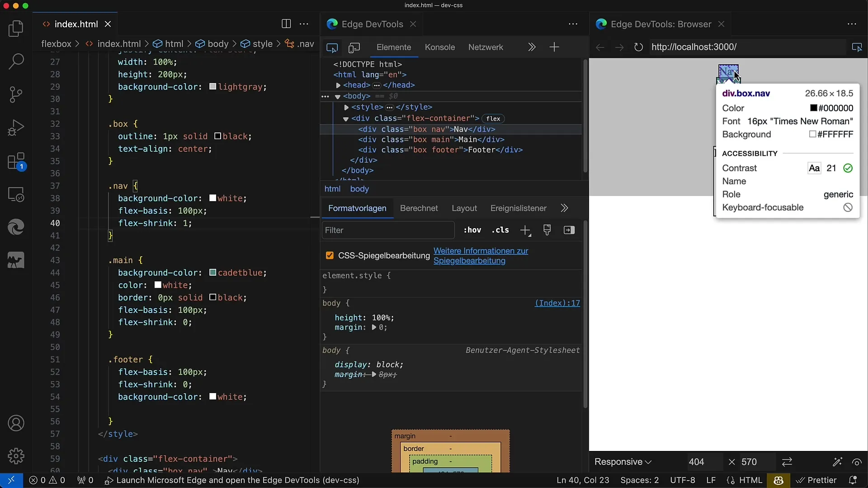Open the Weitere Informationen zur Spiegelbearbeitung link
868x488 pixels.
pos(481,256)
